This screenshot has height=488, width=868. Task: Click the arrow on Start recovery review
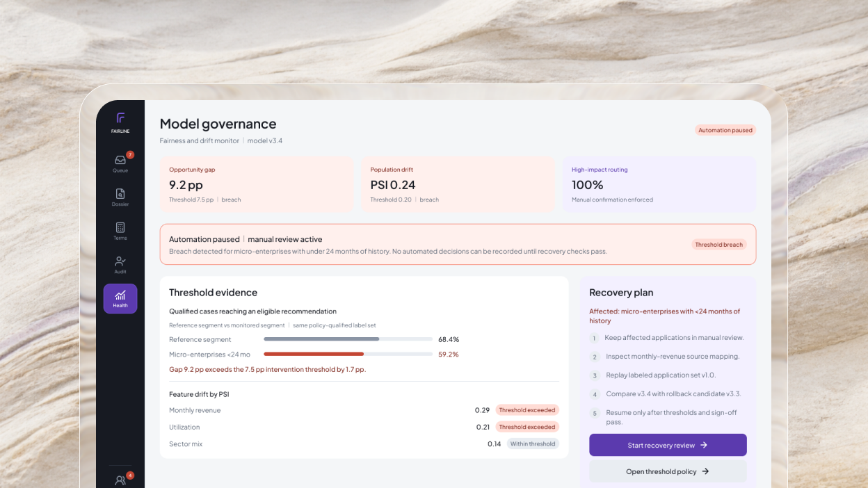click(704, 445)
